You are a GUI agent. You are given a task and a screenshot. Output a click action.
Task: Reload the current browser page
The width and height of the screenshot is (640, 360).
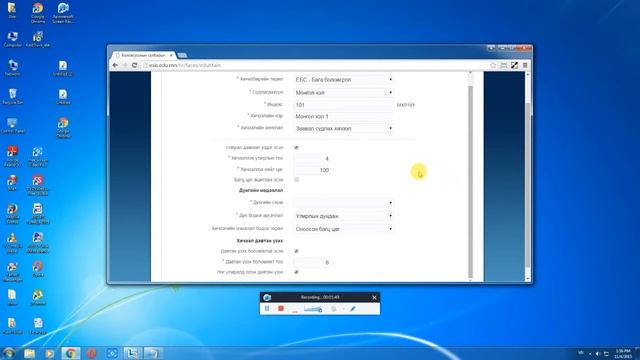(134, 65)
